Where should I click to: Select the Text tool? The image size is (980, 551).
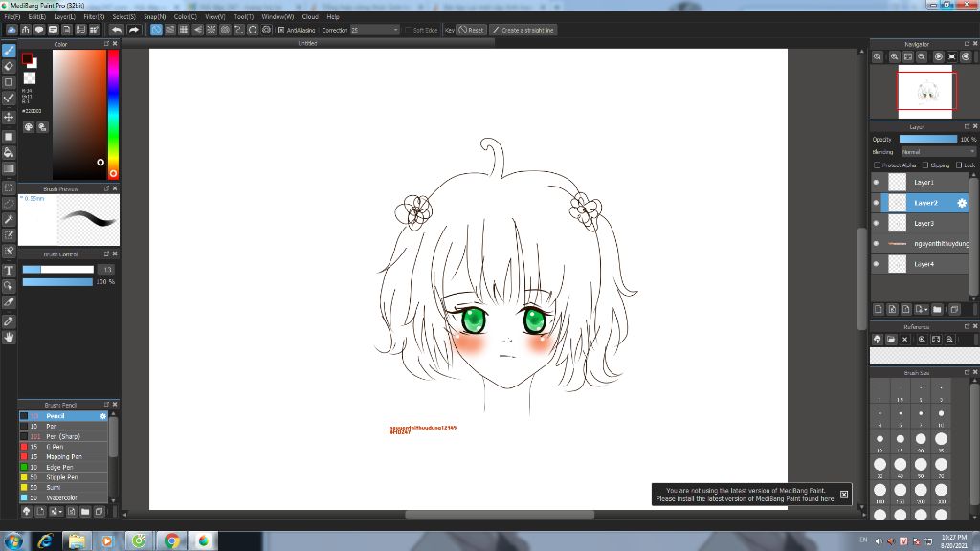[9, 271]
